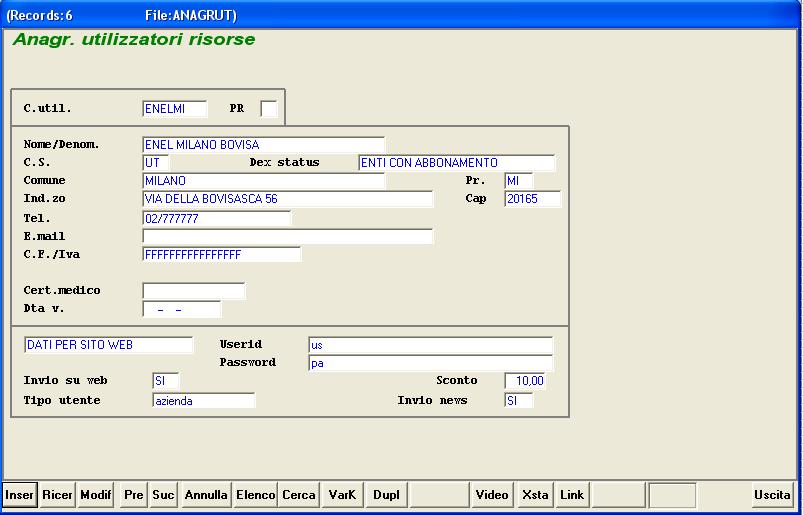The height and width of the screenshot is (515, 803).
Task: Click the DATI PER SITO WEB field
Action: coord(108,345)
